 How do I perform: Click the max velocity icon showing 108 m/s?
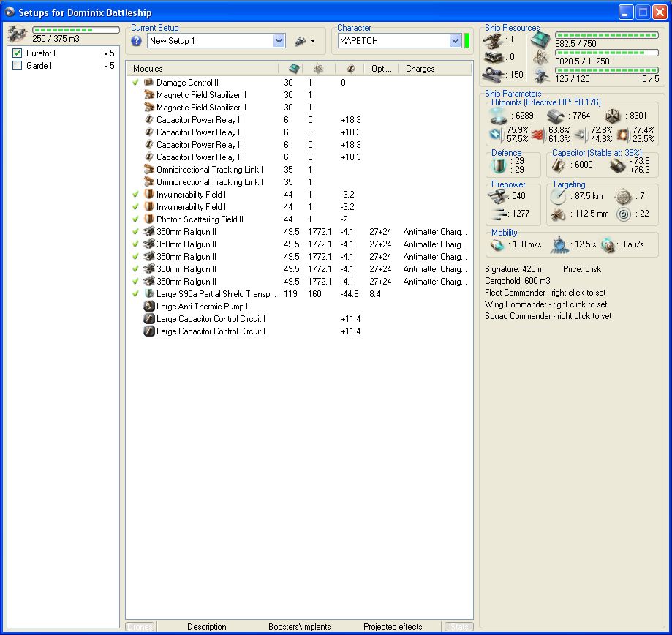[497, 245]
